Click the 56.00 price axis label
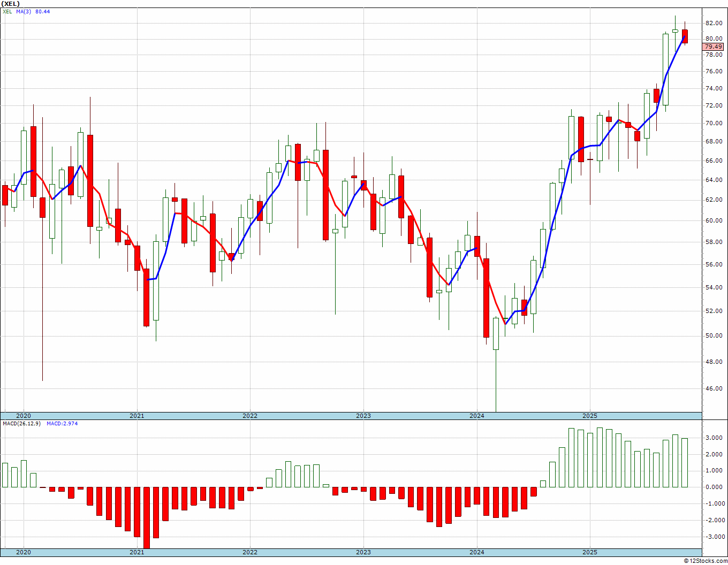Viewport: 728px width, 565px height. click(x=714, y=264)
